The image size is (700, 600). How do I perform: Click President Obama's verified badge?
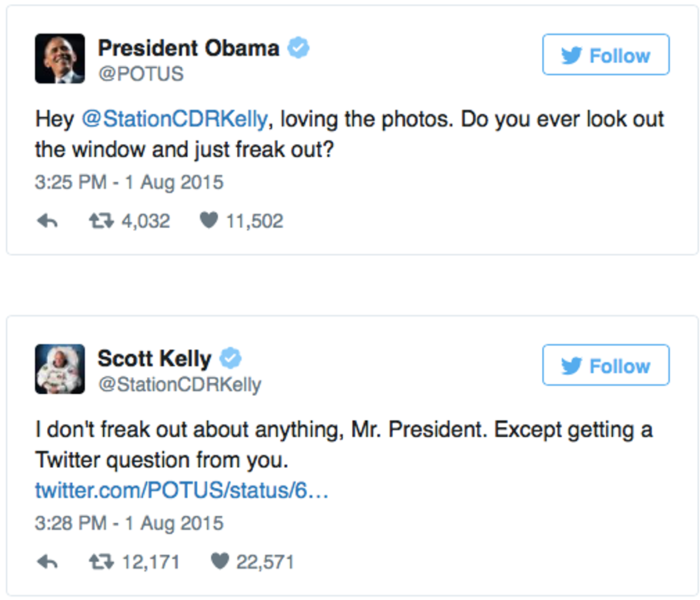298,49
